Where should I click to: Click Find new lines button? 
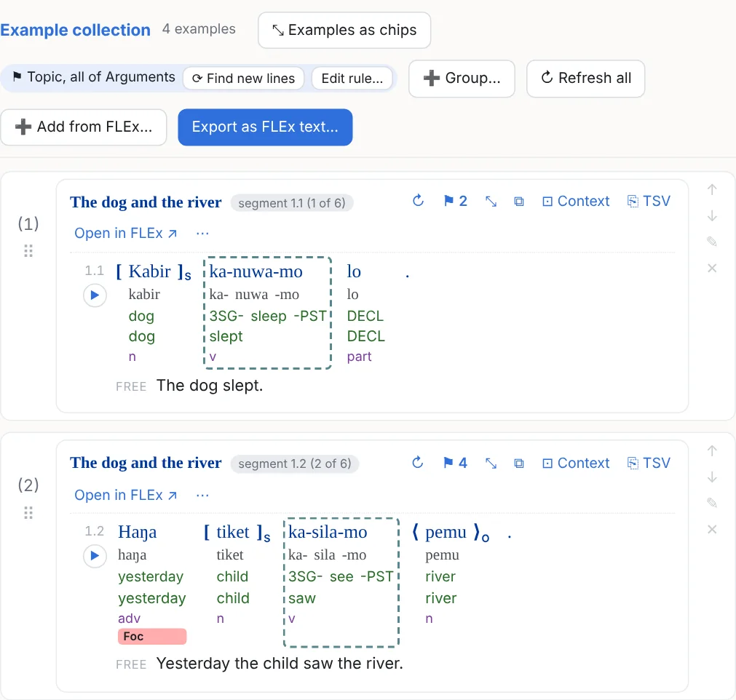(x=244, y=79)
